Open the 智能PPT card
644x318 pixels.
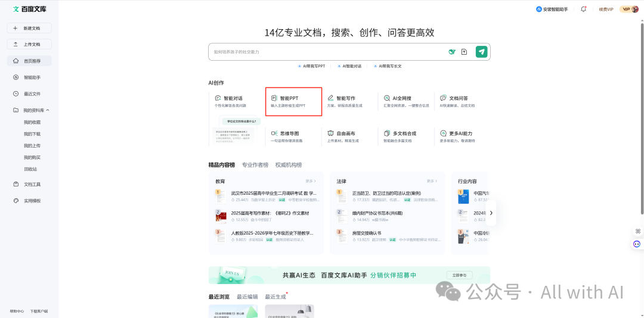(293, 101)
